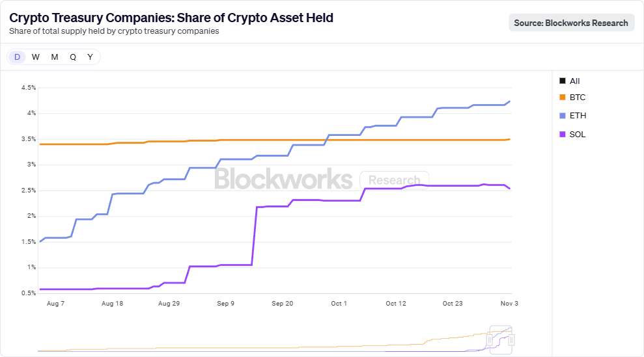Toggle the BTC series label in legend
This screenshot has height=357, width=644.
click(x=578, y=98)
